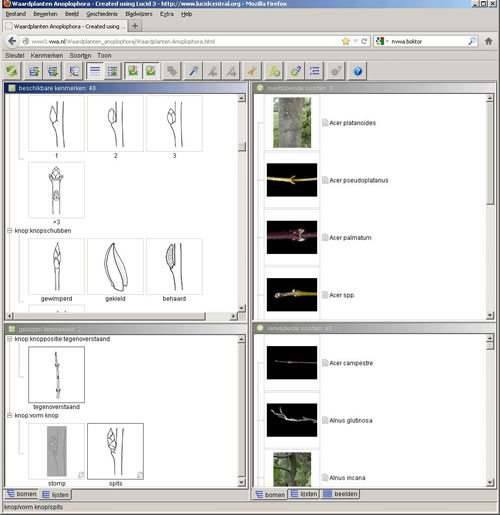
Task: Switch to bomen tab in right panel
Action: (x=270, y=495)
